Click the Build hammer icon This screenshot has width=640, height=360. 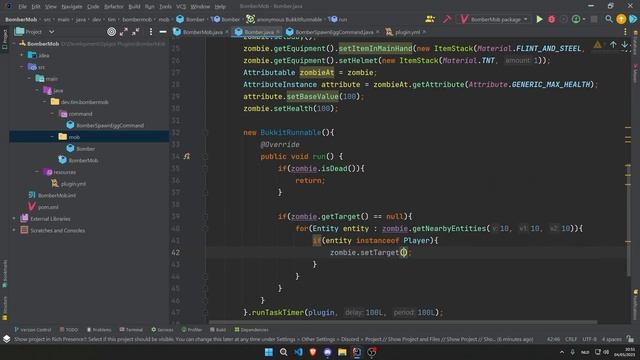tap(447, 19)
